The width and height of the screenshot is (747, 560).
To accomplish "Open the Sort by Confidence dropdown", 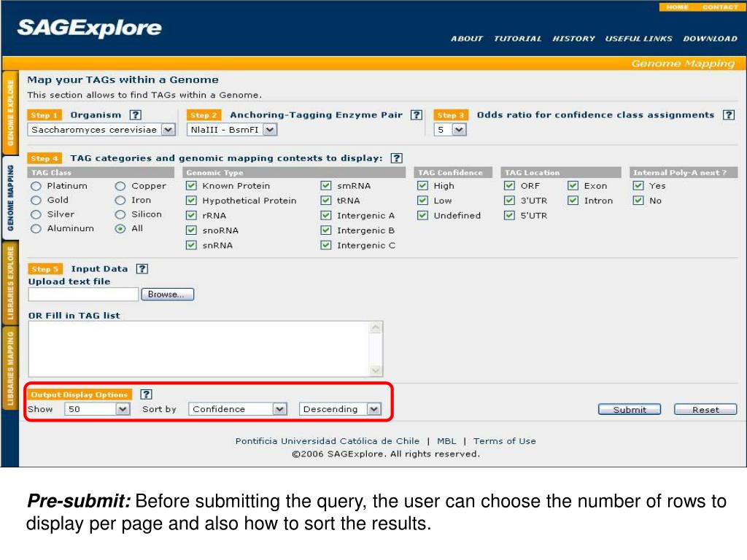I will point(238,409).
